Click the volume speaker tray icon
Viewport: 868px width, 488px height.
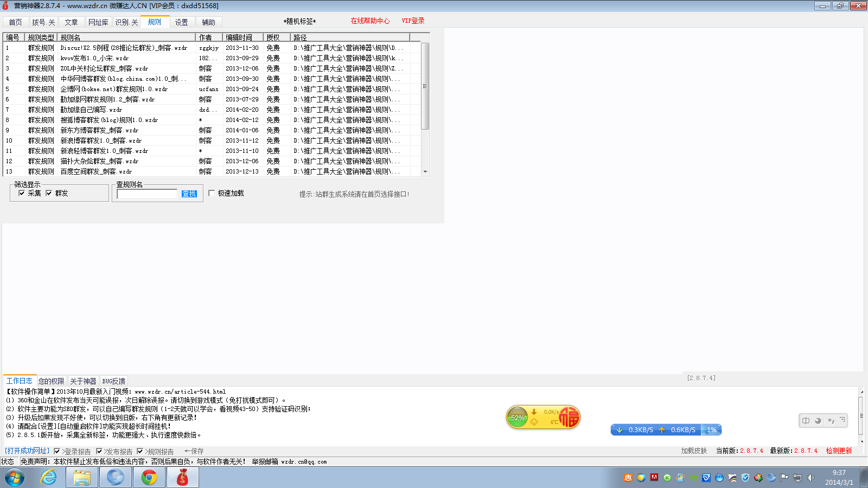pyautogui.click(x=810, y=478)
